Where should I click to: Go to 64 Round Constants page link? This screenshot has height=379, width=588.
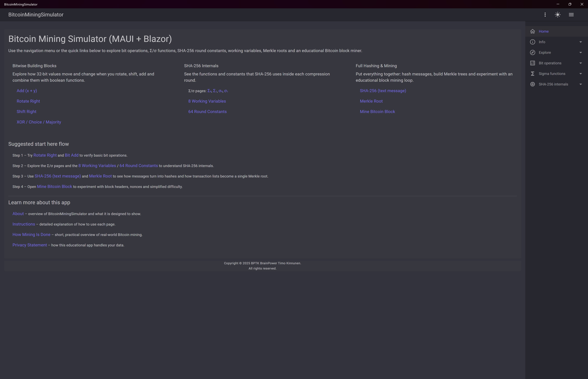click(x=207, y=111)
